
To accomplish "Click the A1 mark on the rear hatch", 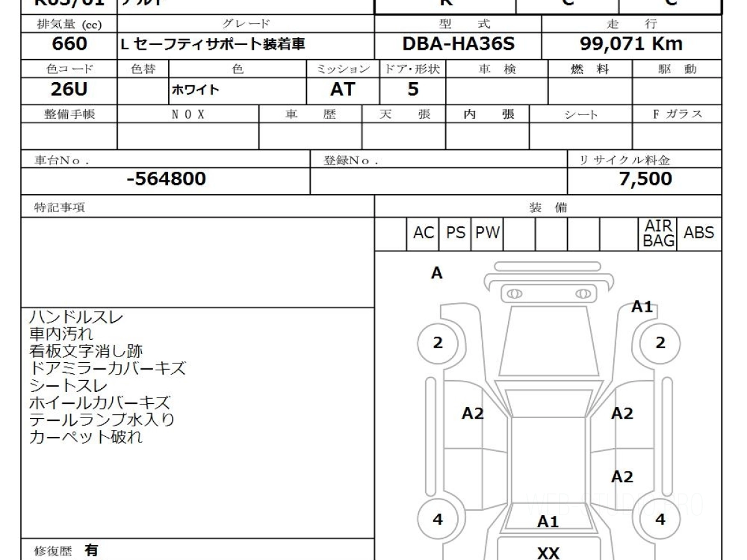I will (548, 522).
